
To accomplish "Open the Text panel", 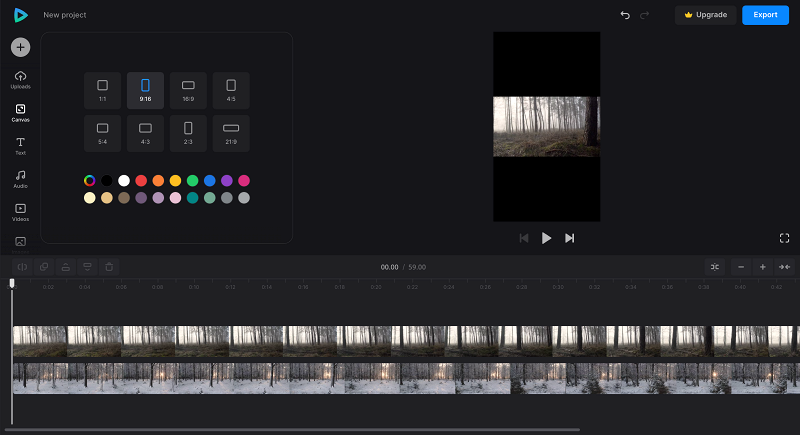I will [x=20, y=146].
